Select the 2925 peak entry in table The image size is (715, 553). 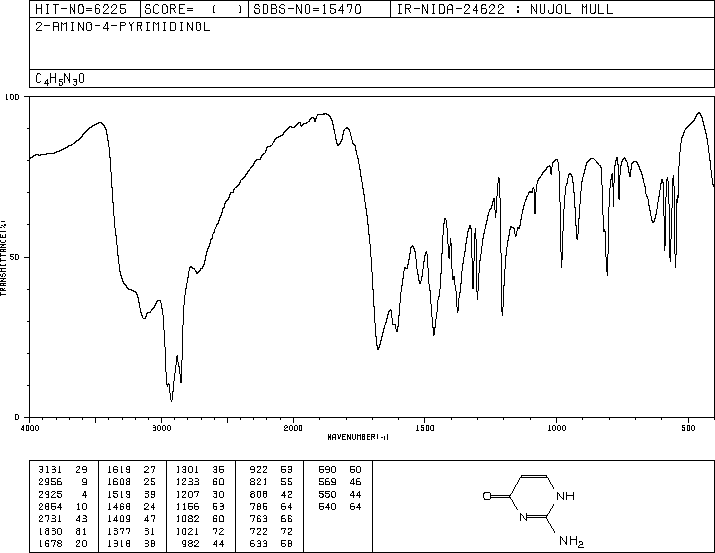click(x=63, y=494)
